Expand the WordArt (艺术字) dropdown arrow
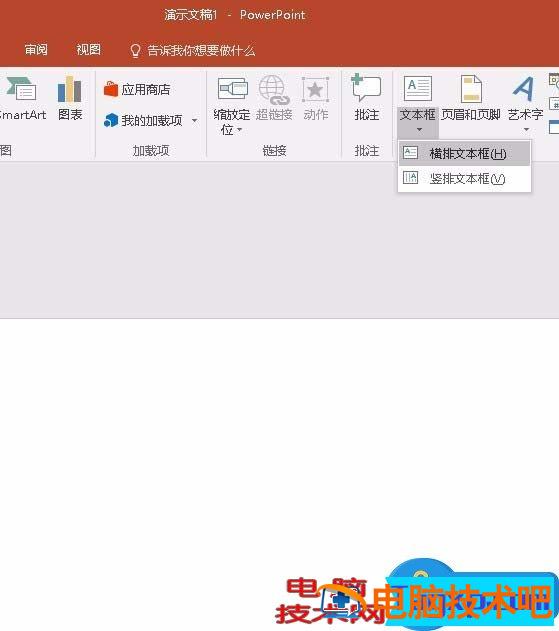This screenshot has height=631, width=559. (526, 130)
